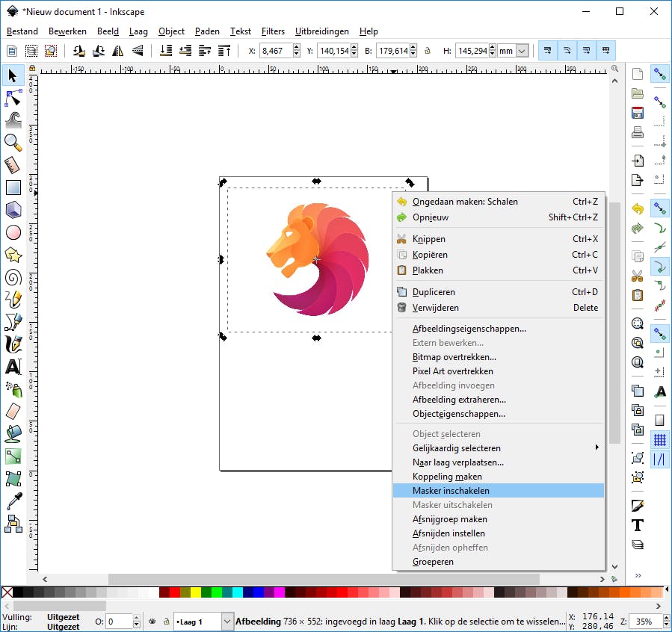Select the Spiral tool
Viewport: 672px width, 632px height.
pyautogui.click(x=13, y=278)
